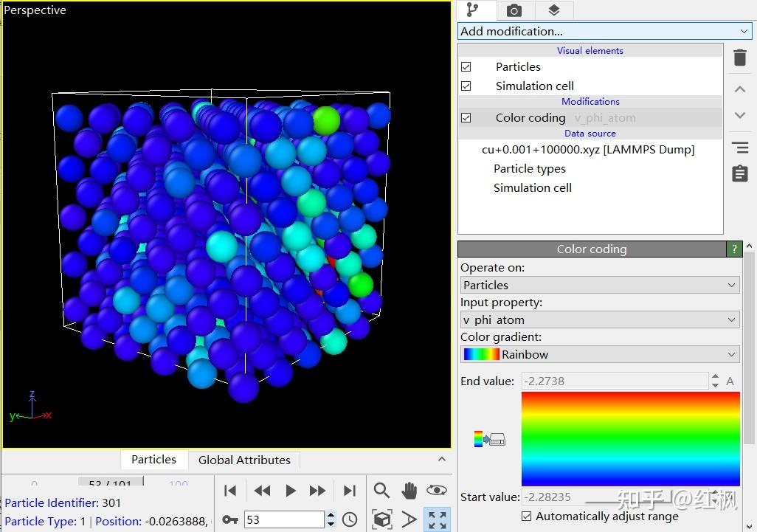The width and height of the screenshot is (757, 532).
Task: Switch to the Global Attributes tab
Action: [244, 460]
